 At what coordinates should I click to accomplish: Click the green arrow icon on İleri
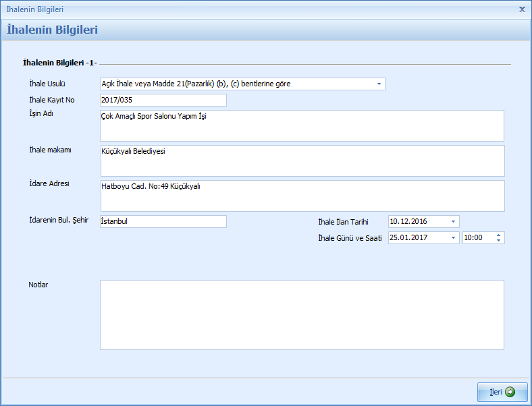pyautogui.click(x=510, y=392)
